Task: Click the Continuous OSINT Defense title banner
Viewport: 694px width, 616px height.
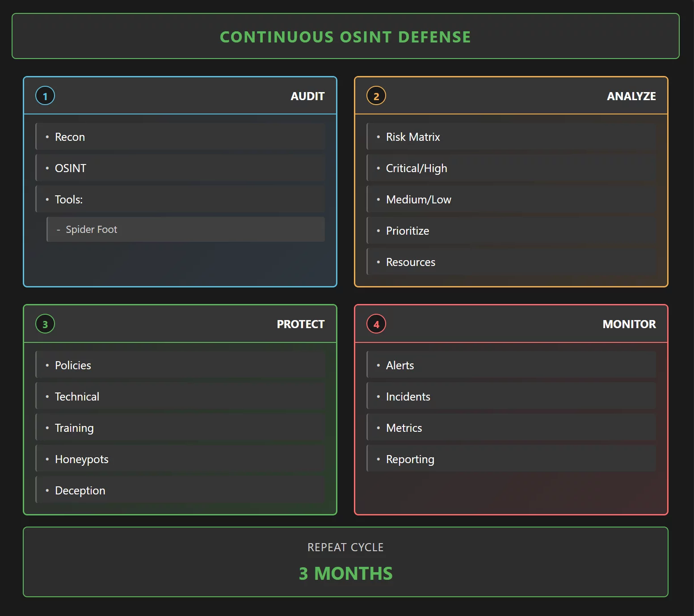Action: 345,37
